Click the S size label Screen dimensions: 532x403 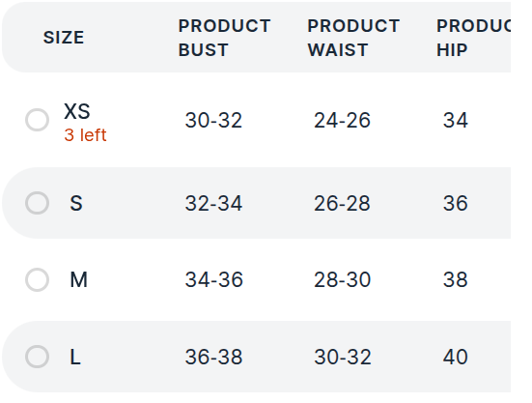pyautogui.click(x=76, y=203)
